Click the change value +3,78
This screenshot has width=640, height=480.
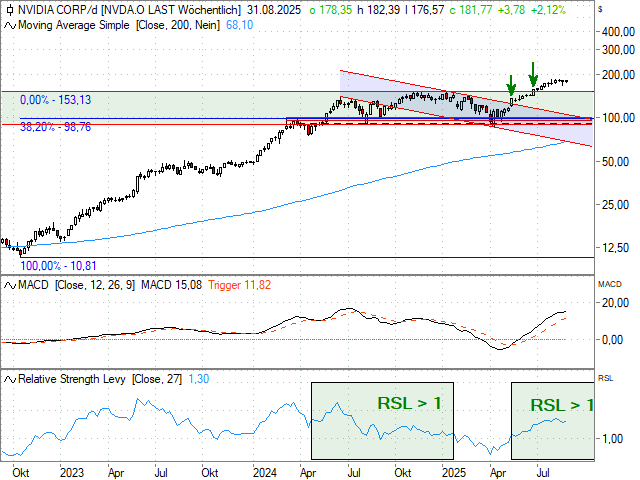[x=511, y=10]
